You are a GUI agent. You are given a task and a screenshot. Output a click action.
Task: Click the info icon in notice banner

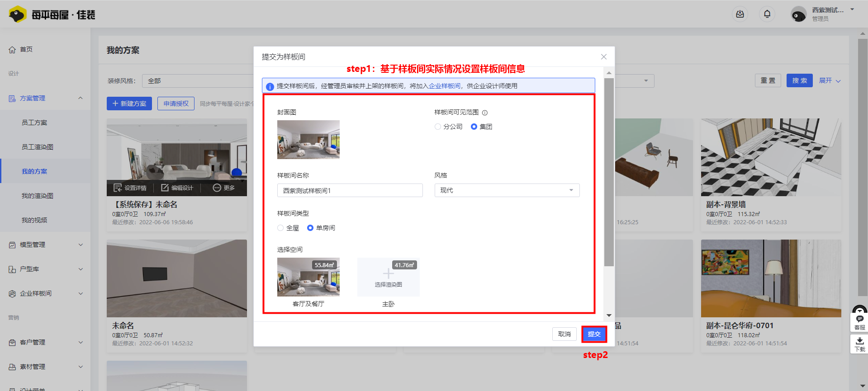click(270, 86)
